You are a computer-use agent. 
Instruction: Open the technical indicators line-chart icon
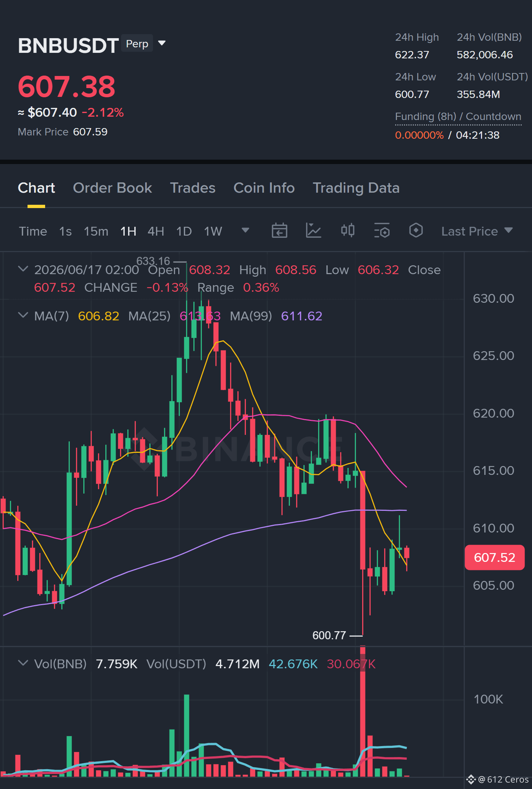pyautogui.click(x=313, y=231)
